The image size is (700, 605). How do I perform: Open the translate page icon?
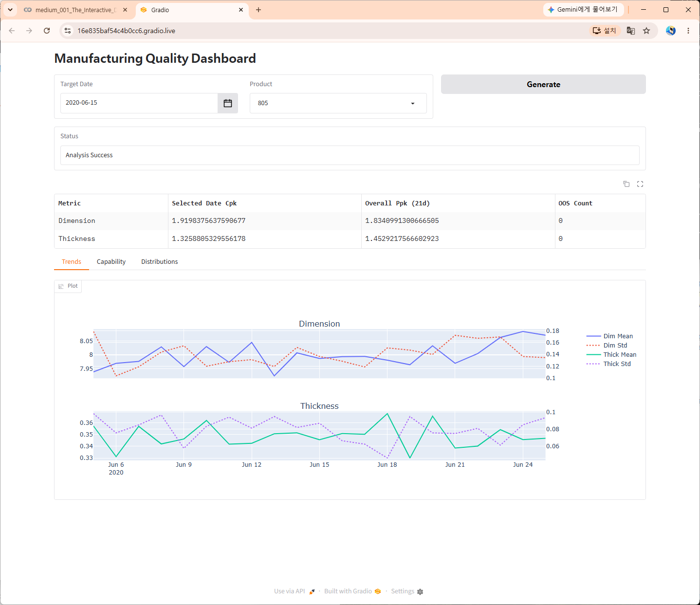point(631,31)
